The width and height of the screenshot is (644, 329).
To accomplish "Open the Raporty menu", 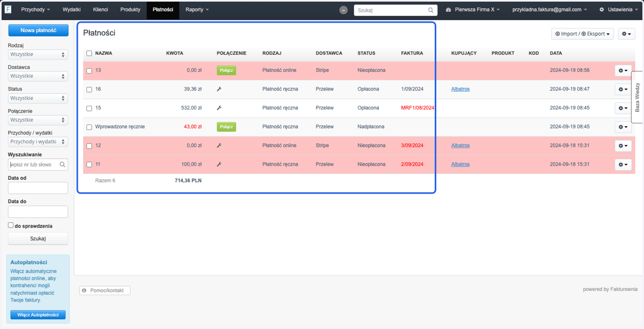I will click(197, 10).
